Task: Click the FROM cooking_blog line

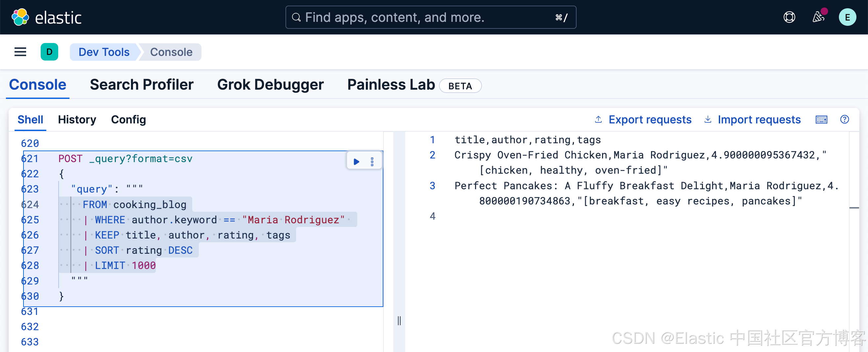Action: (134, 204)
